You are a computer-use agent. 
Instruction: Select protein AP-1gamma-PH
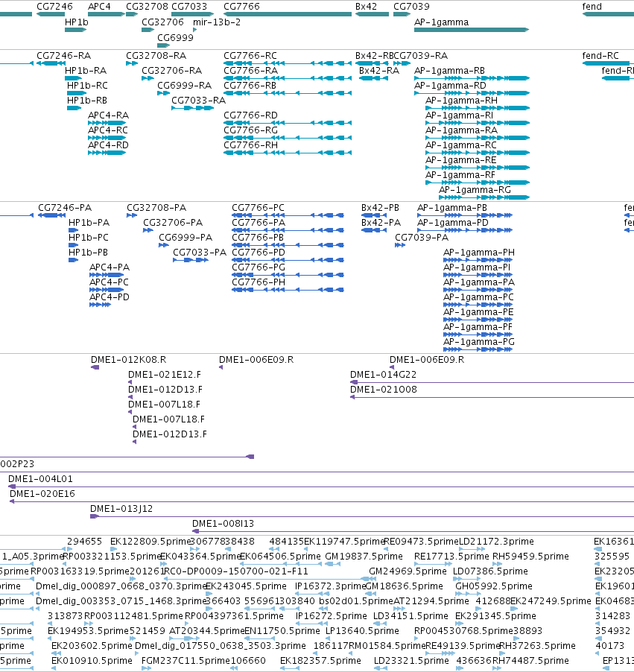coord(479,253)
